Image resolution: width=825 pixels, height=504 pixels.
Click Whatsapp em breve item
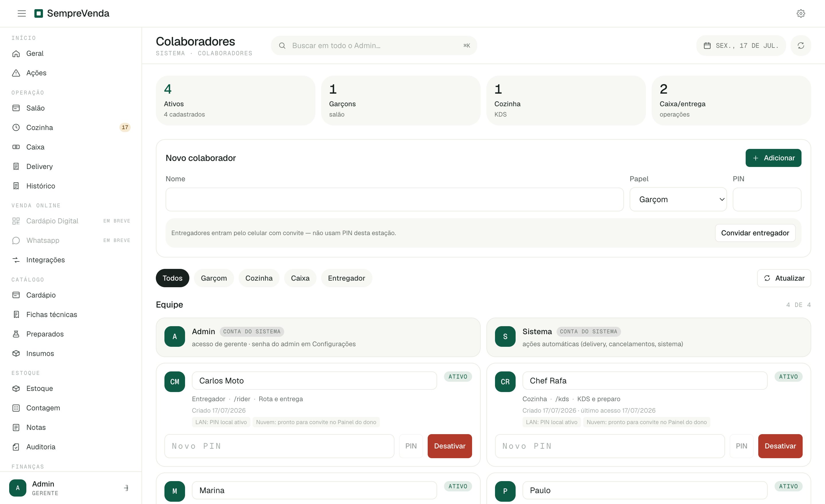pyautogui.click(x=71, y=240)
